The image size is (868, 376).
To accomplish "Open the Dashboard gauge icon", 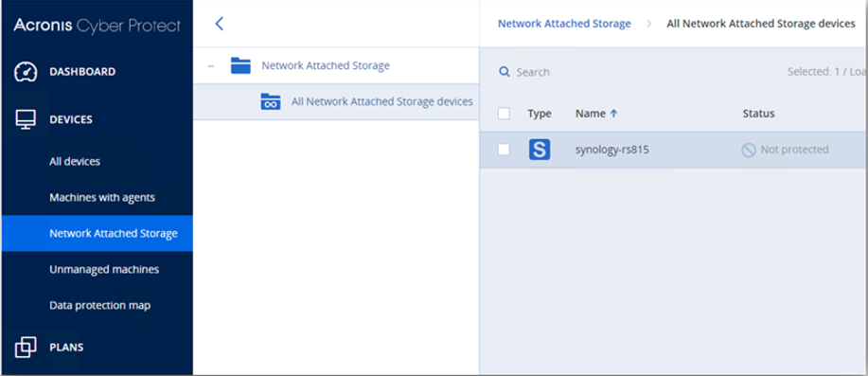I will click(x=26, y=72).
